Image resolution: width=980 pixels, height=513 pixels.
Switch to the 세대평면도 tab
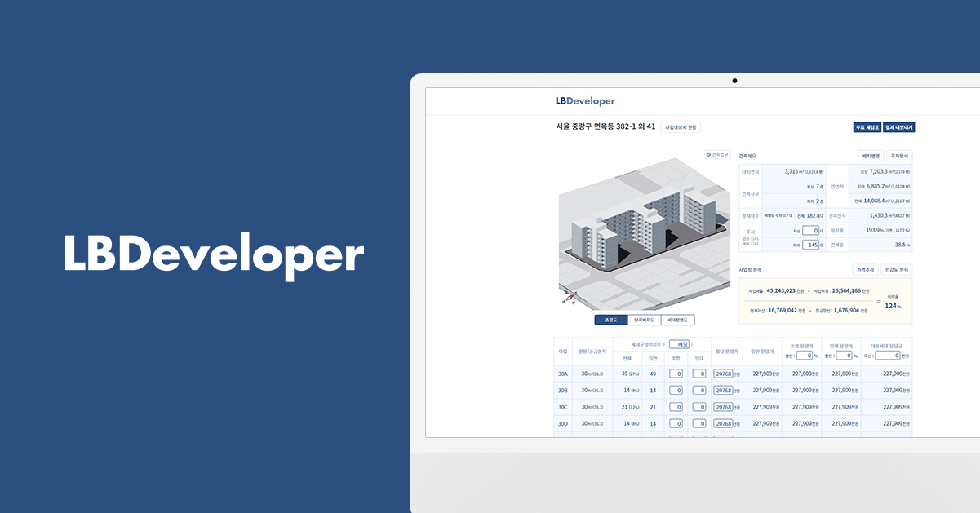click(680, 319)
